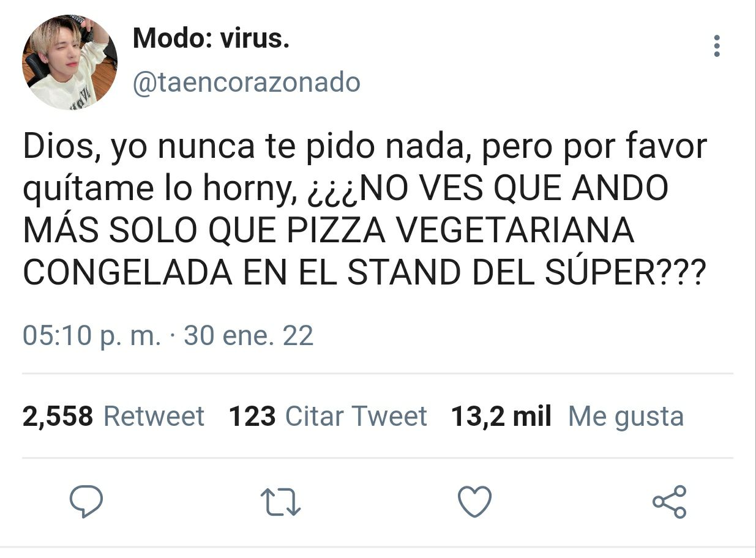Click the 05:10 p. m. timestamp
This screenshot has width=756, height=558.
click(x=92, y=336)
